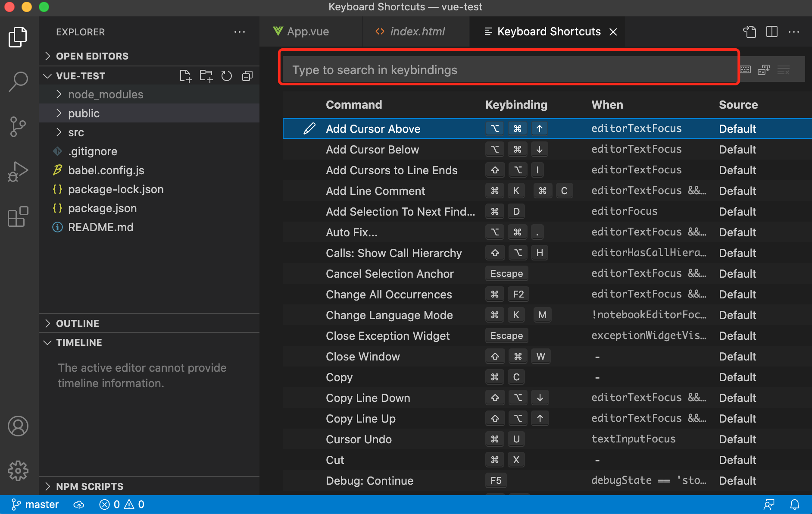812x514 pixels.
Task: Open Keyboard Shortcuts JSON file icon
Action: pos(750,32)
